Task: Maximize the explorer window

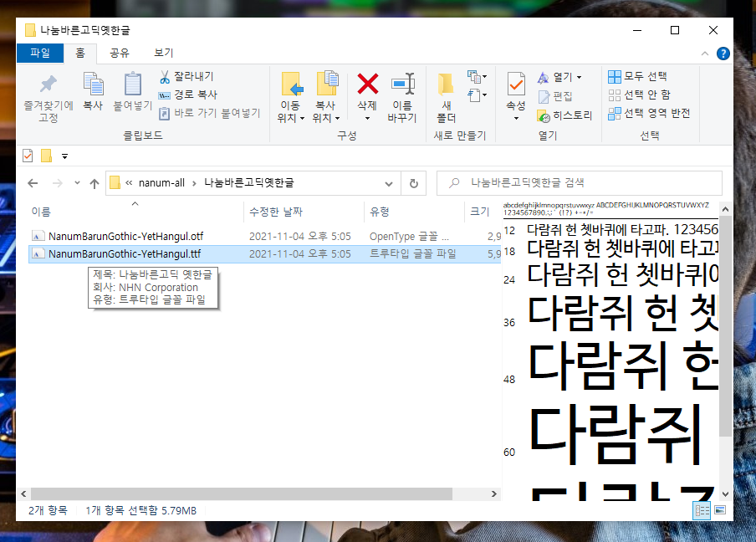Action: point(675,30)
